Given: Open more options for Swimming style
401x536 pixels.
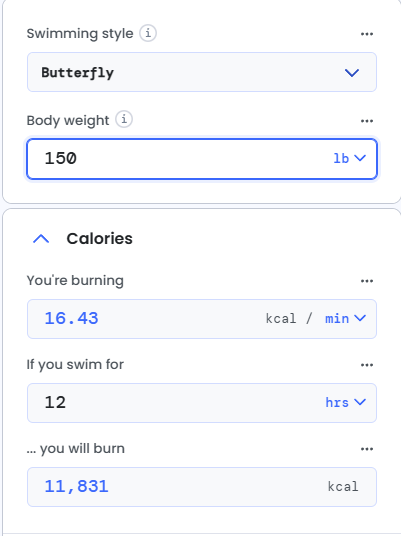Looking at the screenshot, I should click(x=367, y=34).
